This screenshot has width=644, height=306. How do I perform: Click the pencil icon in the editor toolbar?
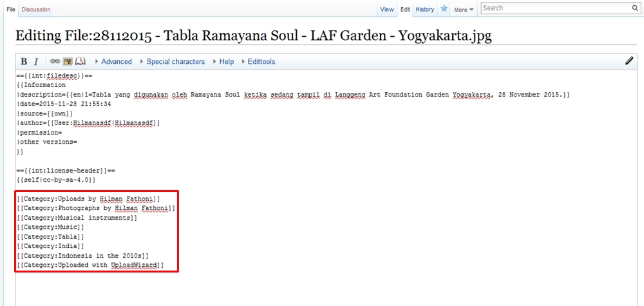click(x=629, y=61)
